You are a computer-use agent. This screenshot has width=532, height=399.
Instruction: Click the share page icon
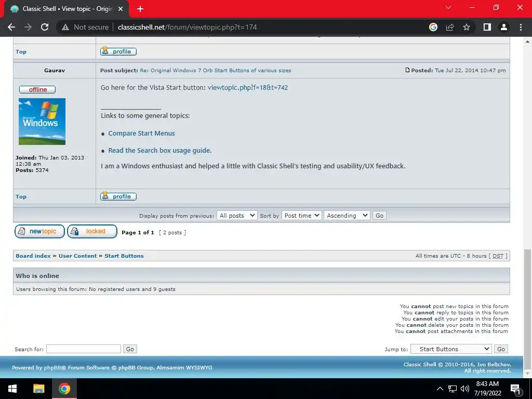(x=450, y=27)
